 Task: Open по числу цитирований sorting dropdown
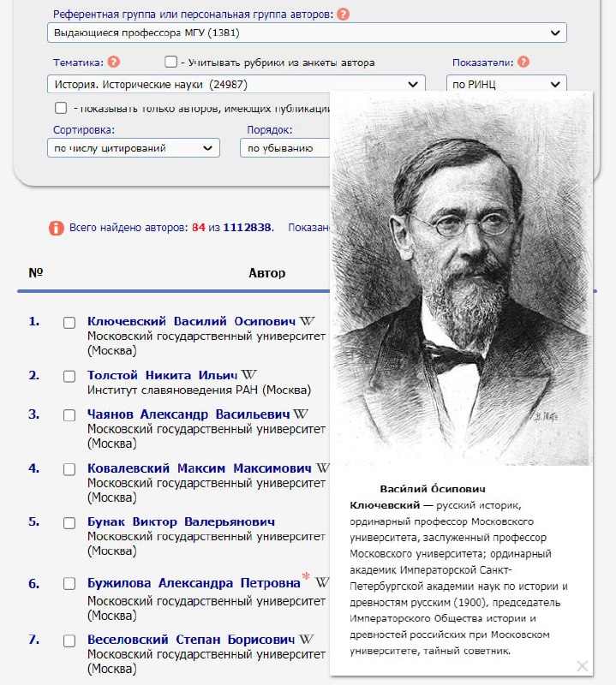tap(134, 148)
